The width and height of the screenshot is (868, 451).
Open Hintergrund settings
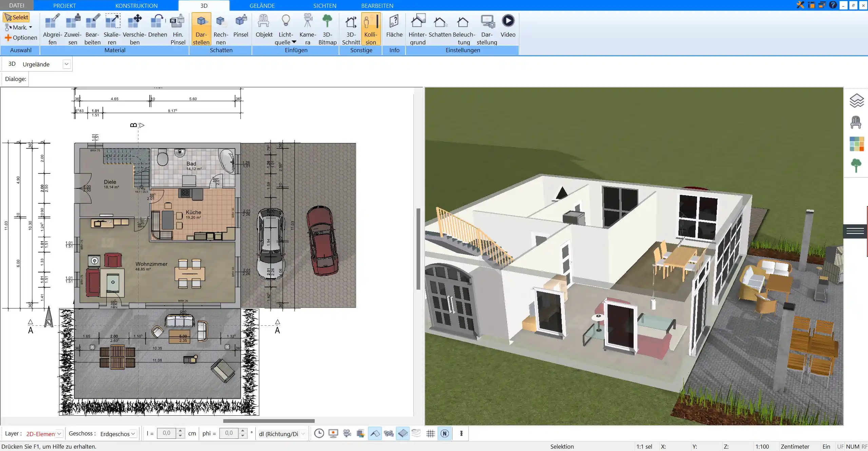[x=418, y=29]
